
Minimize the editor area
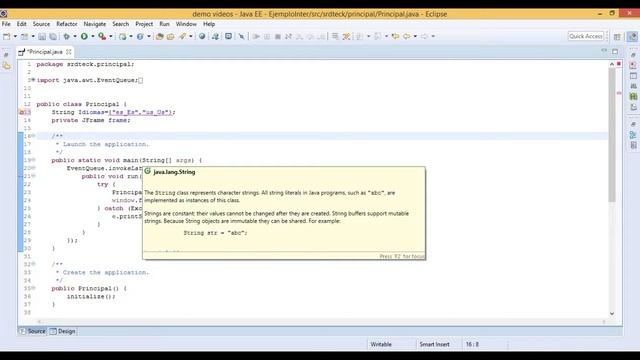coord(604,51)
